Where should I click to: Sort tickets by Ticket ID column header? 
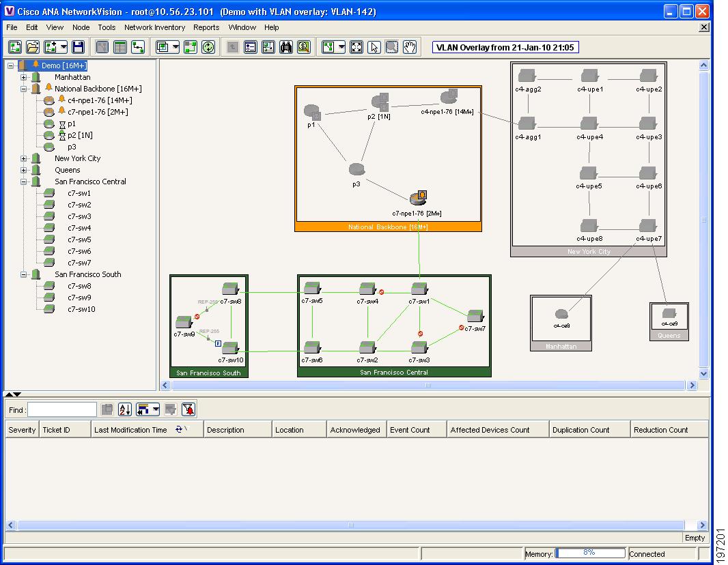[x=64, y=430]
